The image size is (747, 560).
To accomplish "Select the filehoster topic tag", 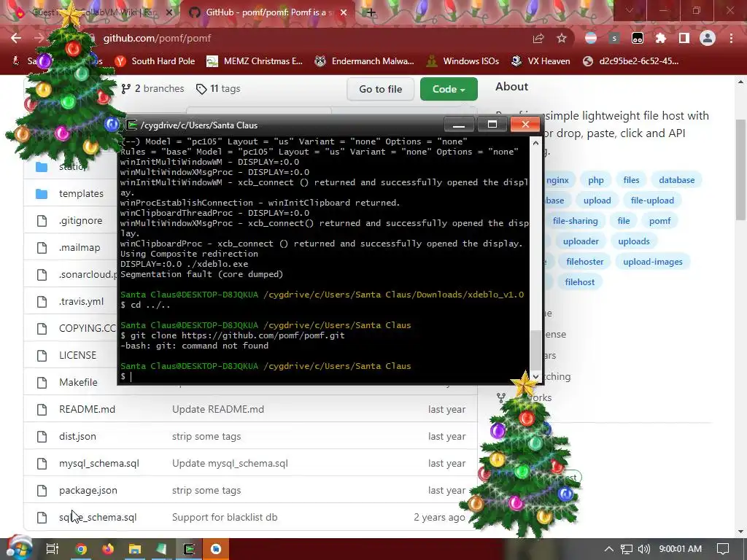I will [x=585, y=262].
